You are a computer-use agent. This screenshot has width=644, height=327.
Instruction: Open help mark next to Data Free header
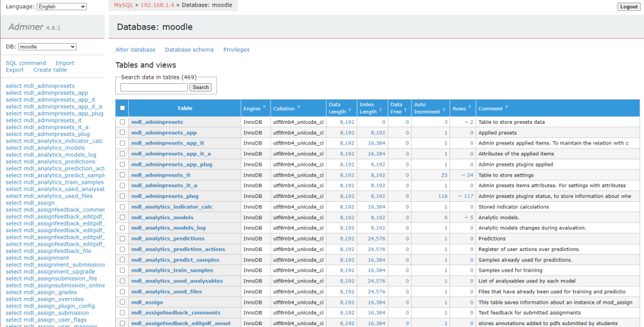[x=405, y=110]
